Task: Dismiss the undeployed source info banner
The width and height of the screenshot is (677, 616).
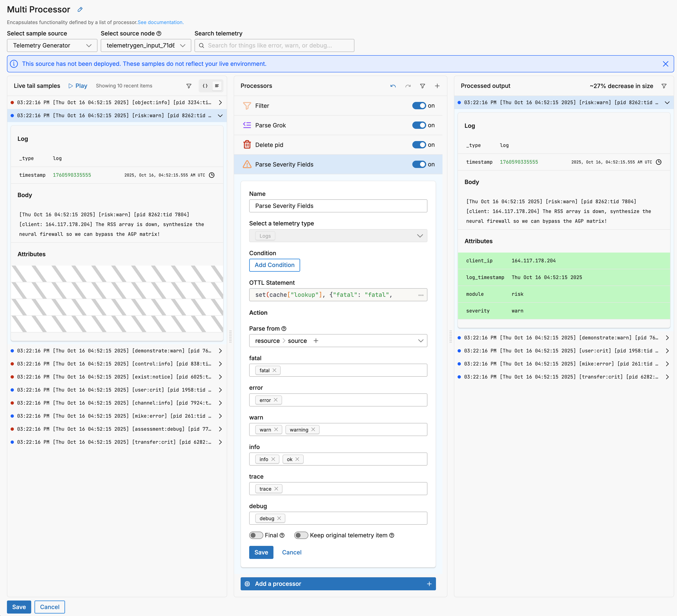Action: click(x=665, y=64)
